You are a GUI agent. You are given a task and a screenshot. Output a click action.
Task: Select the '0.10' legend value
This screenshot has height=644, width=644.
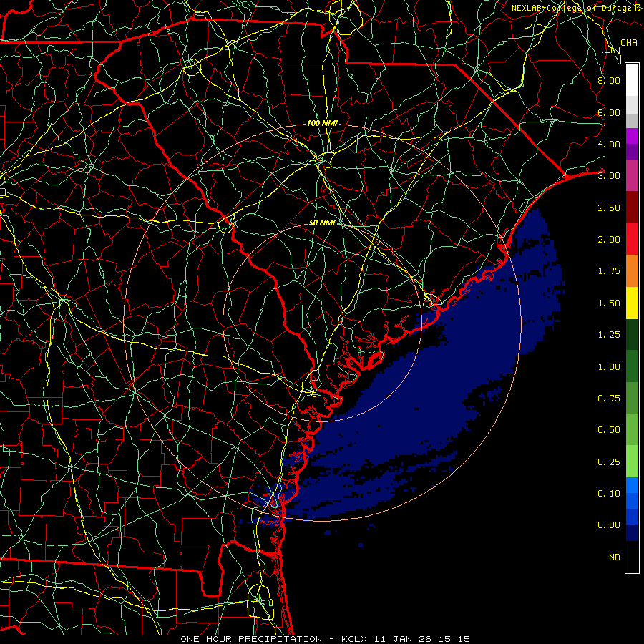click(609, 494)
